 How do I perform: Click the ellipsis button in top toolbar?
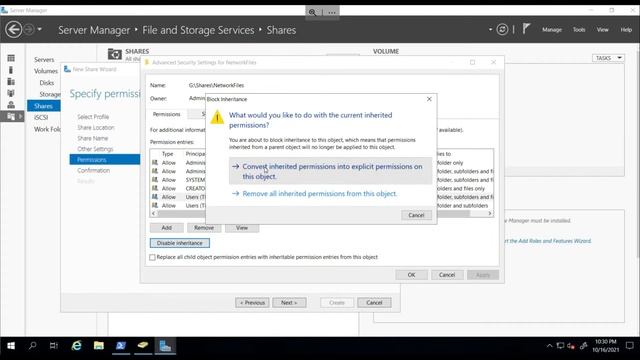(332, 12)
